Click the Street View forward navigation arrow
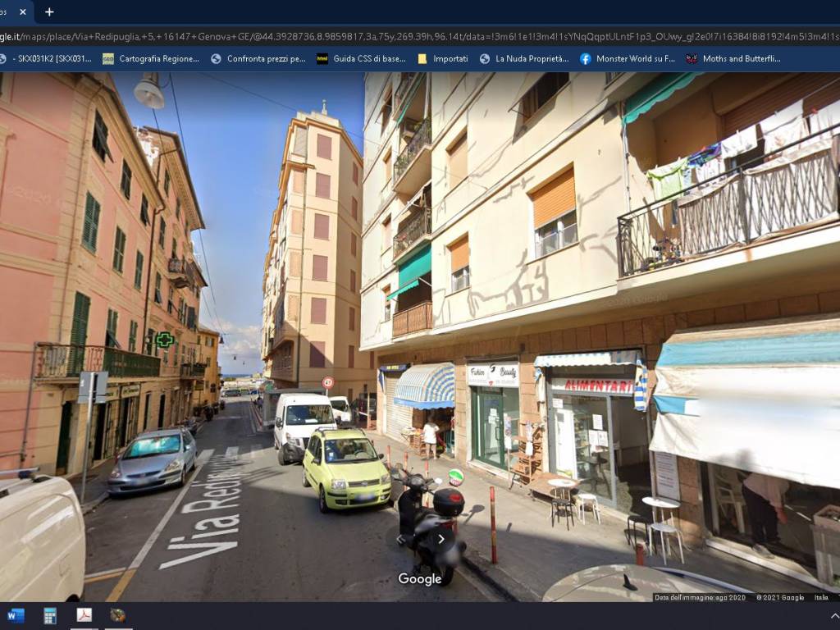 [441, 539]
